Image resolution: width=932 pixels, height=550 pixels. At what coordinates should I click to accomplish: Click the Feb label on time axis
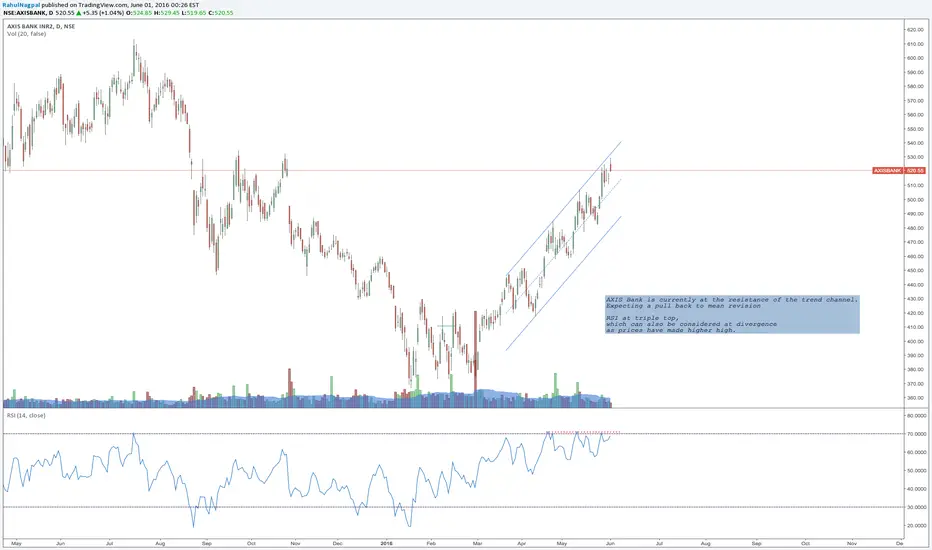coord(432,543)
